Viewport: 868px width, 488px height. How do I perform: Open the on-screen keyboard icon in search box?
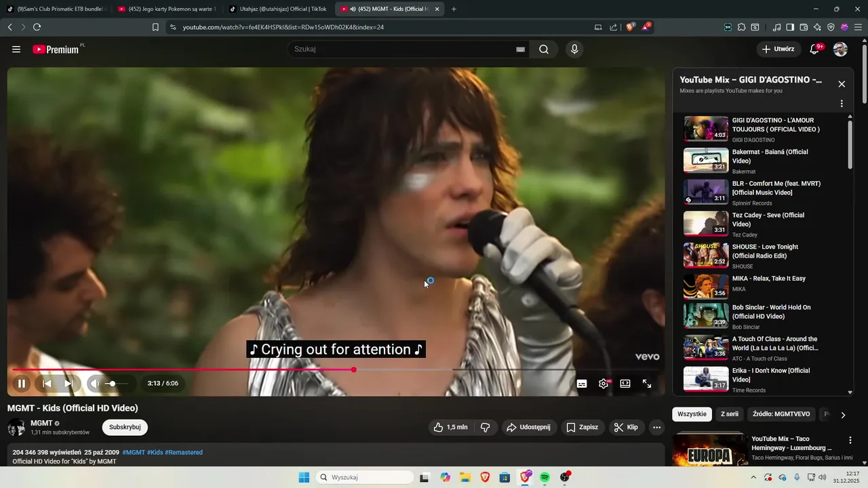click(x=521, y=49)
